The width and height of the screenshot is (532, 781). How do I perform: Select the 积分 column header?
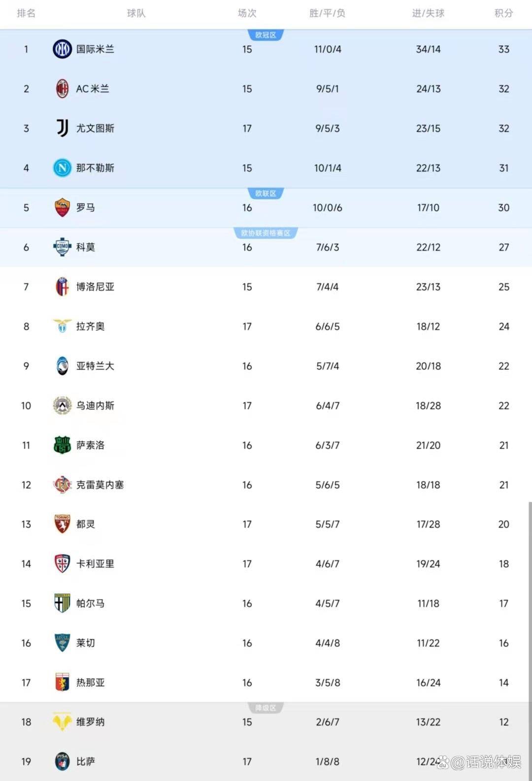503,13
